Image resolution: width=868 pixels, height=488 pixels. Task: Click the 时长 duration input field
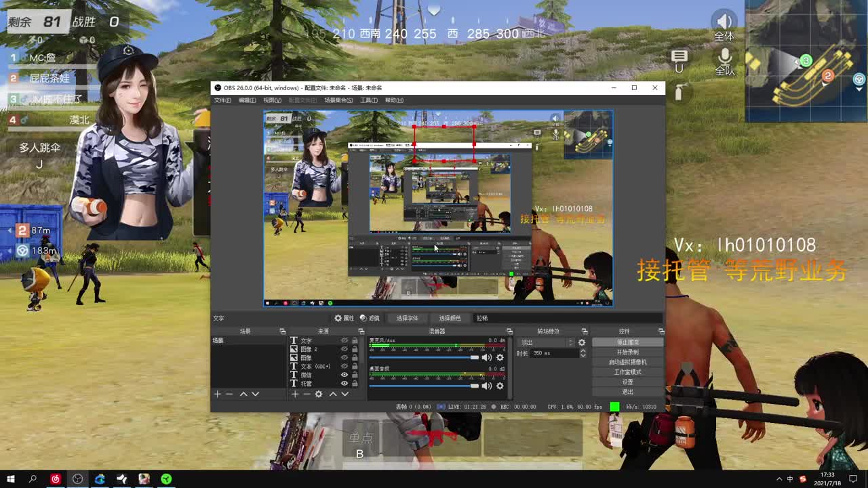[x=555, y=353]
